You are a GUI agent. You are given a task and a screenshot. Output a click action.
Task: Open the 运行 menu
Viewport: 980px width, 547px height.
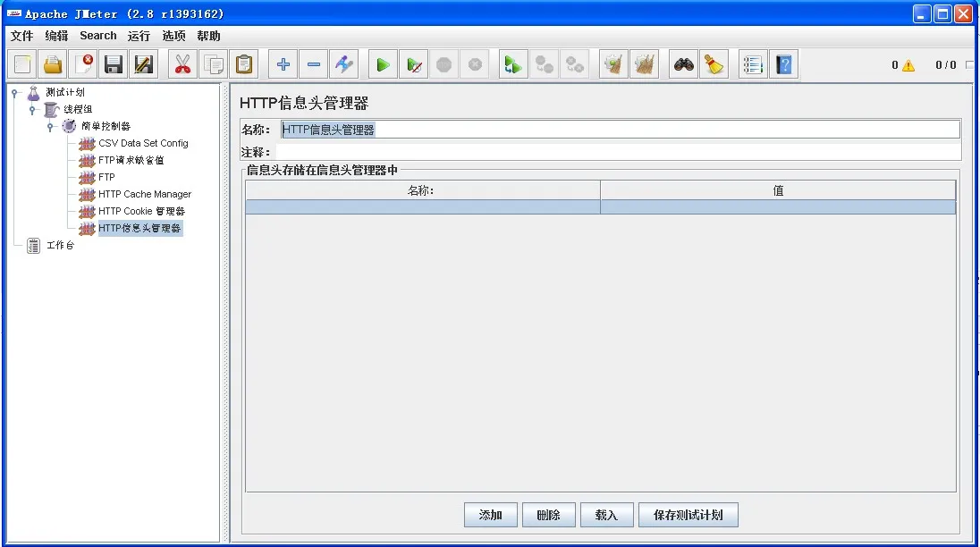point(139,36)
